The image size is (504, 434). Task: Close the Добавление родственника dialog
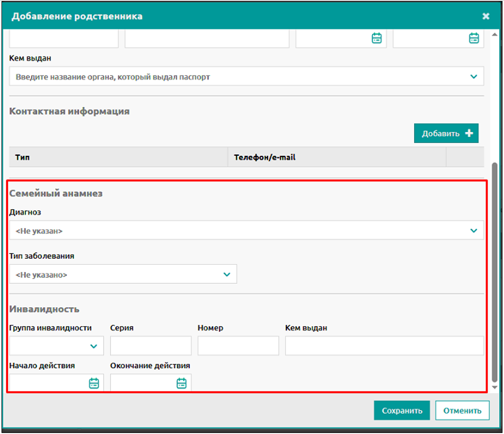pos(485,16)
